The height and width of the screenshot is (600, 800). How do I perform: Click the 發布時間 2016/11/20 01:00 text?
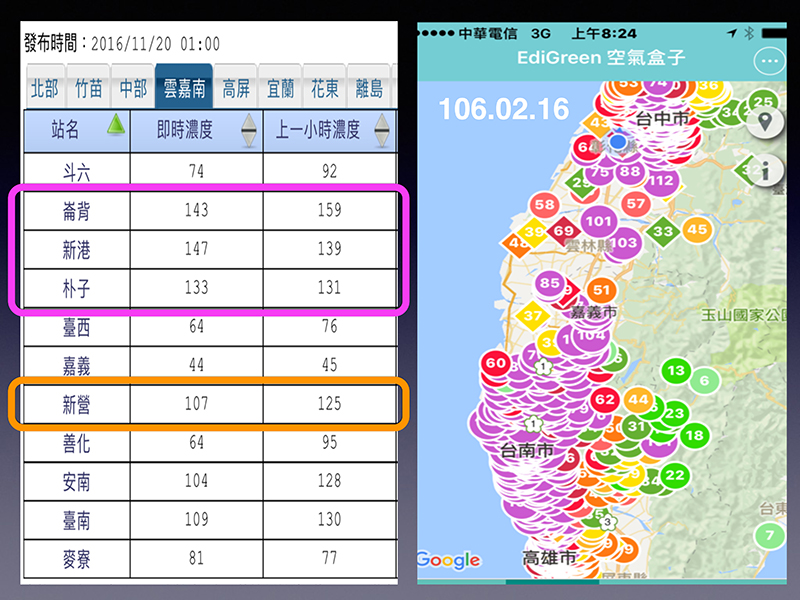click(x=122, y=44)
